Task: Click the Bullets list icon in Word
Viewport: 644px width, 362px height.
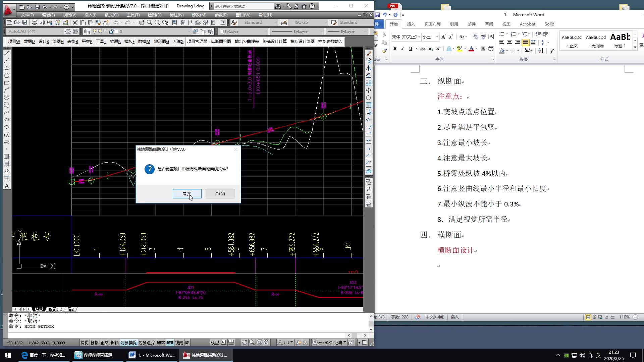Action: pos(501,34)
